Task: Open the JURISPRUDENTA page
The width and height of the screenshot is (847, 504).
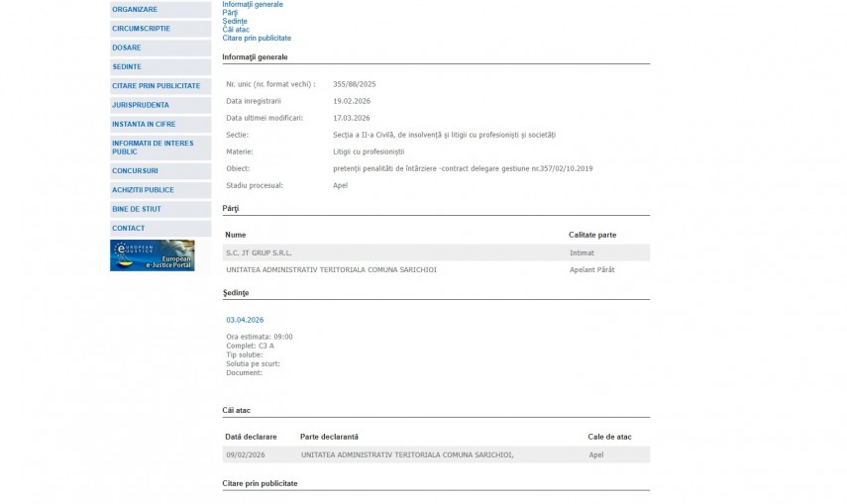Action: [141, 105]
